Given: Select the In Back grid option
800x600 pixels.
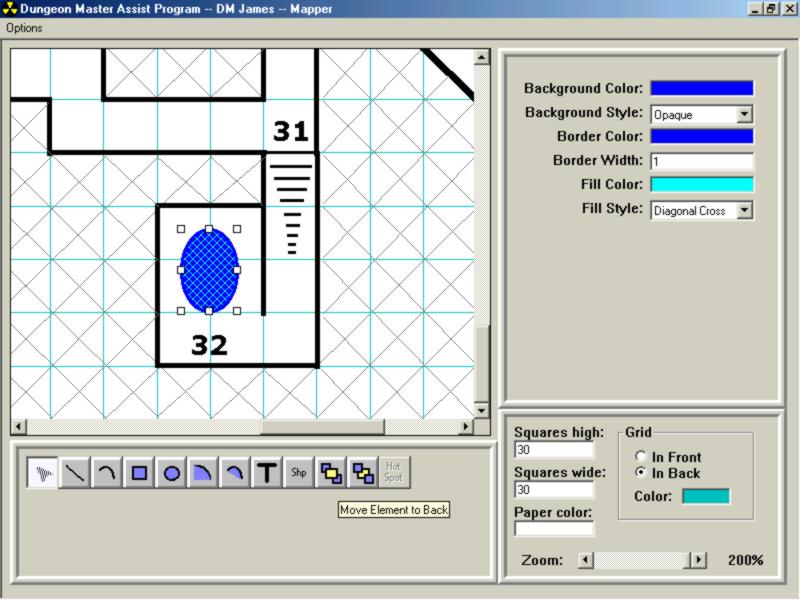Looking at the screenshot, I should coord(640,473).
